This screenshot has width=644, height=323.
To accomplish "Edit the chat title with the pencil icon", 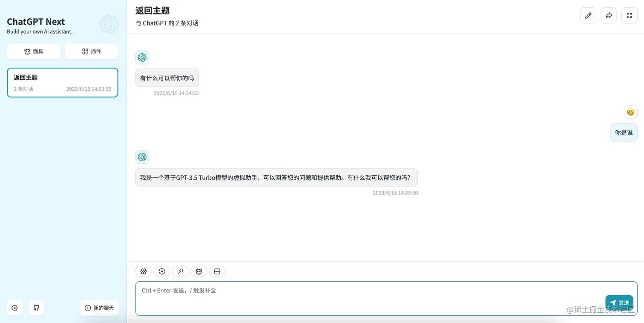I will pyautogui.click(x=588, y=15).
